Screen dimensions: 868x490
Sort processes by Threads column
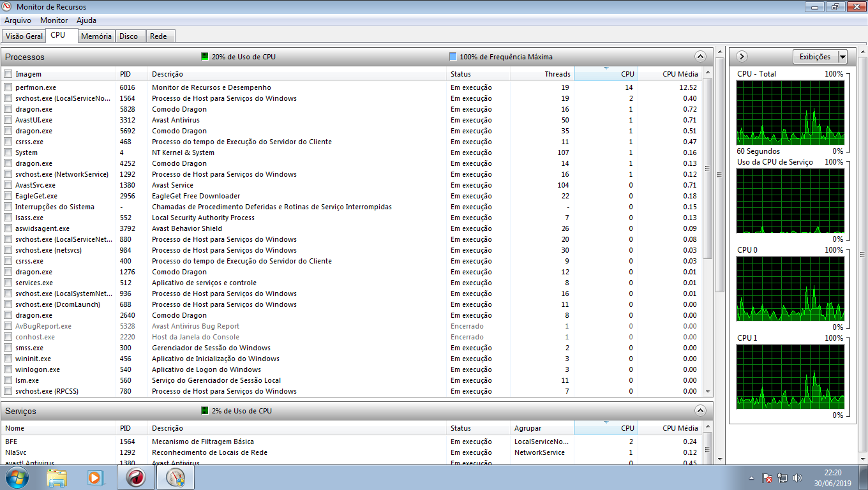[542, 74]
